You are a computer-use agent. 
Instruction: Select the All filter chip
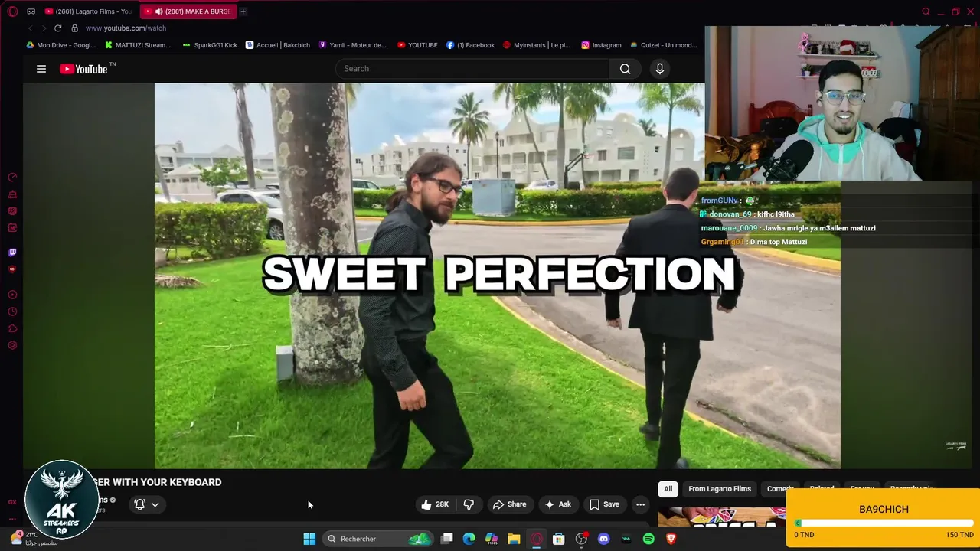(668, 489)
